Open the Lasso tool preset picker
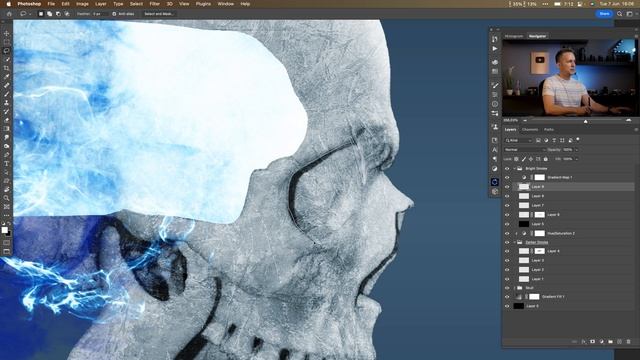 click(24, 13)
